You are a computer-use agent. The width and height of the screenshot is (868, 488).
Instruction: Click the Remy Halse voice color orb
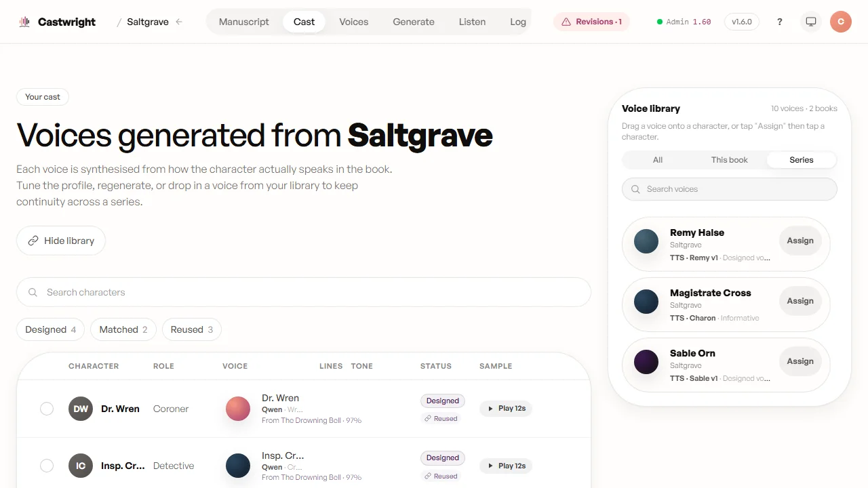tap(646, 241)
